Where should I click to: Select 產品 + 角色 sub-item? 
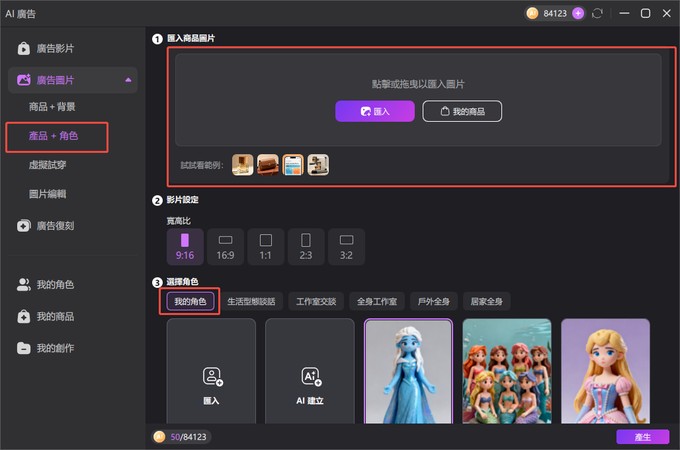point(53,136)
